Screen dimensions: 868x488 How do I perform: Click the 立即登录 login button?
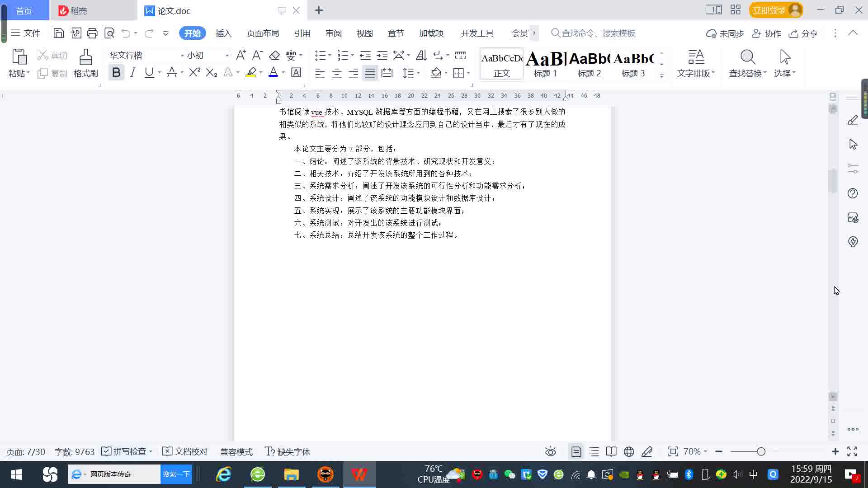pyautogui.click(x=769, y=10)
